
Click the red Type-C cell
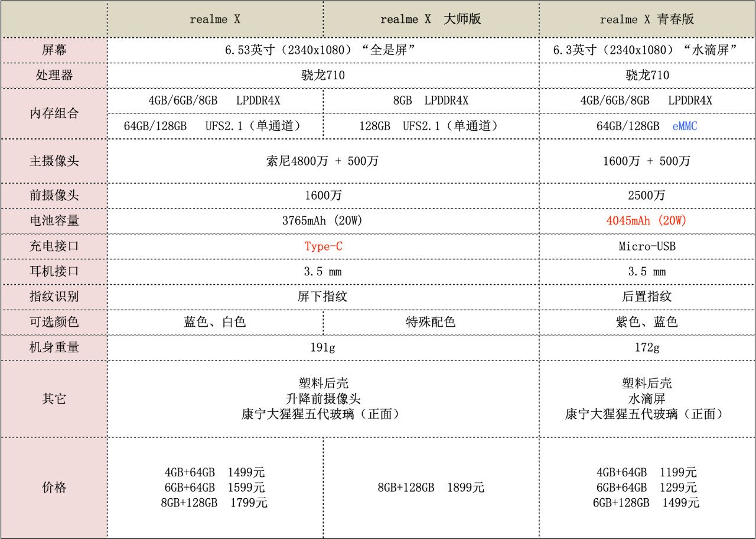pos(322,246)
